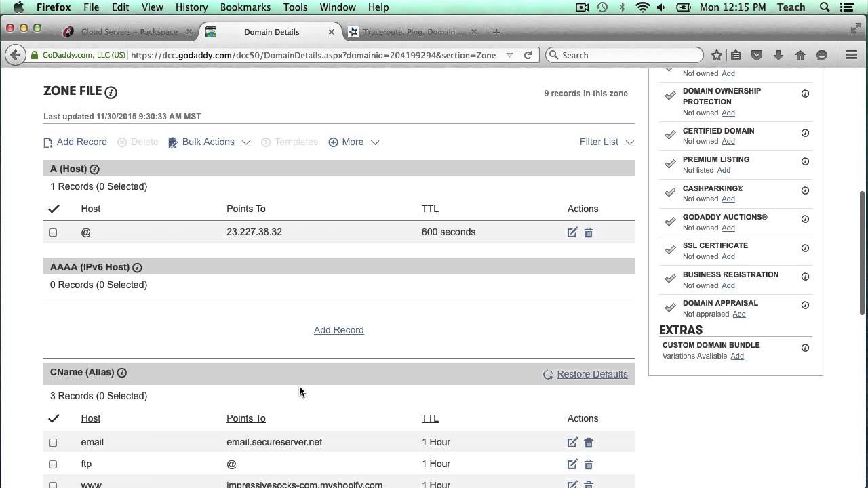Open Bulk Actions dropdown
Screen dimensions: 868x488
210,142
